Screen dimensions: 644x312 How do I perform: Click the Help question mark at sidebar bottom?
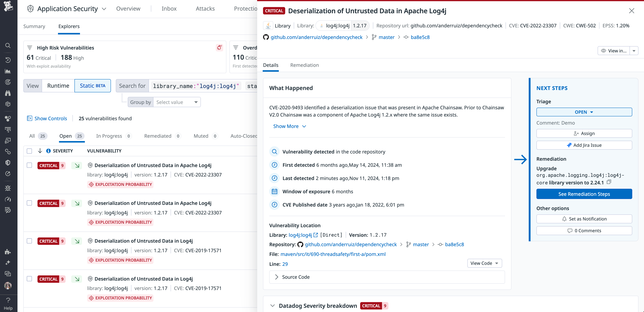(x=8, y=300)
